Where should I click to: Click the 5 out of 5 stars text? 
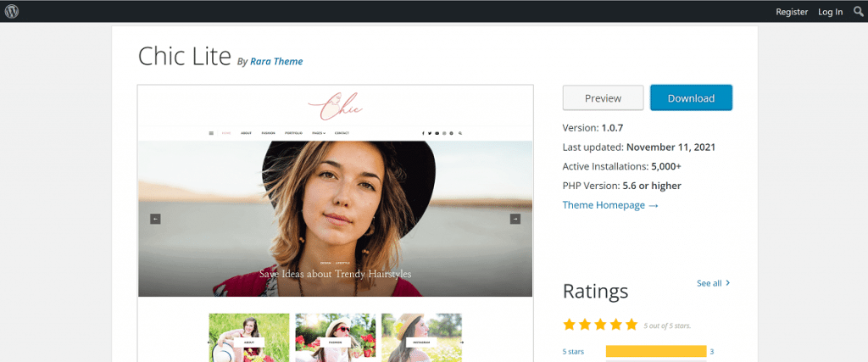667,326
